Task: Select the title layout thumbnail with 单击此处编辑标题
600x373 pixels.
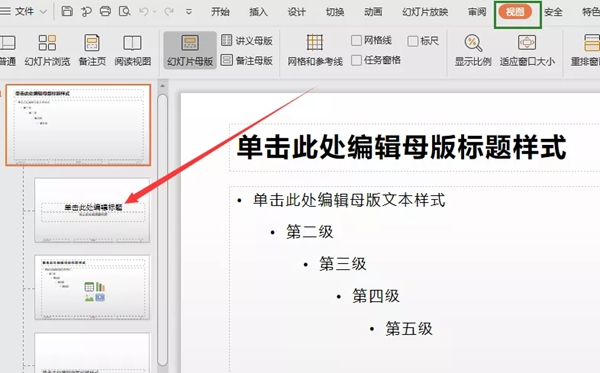Action: click(x=92, y=210)
